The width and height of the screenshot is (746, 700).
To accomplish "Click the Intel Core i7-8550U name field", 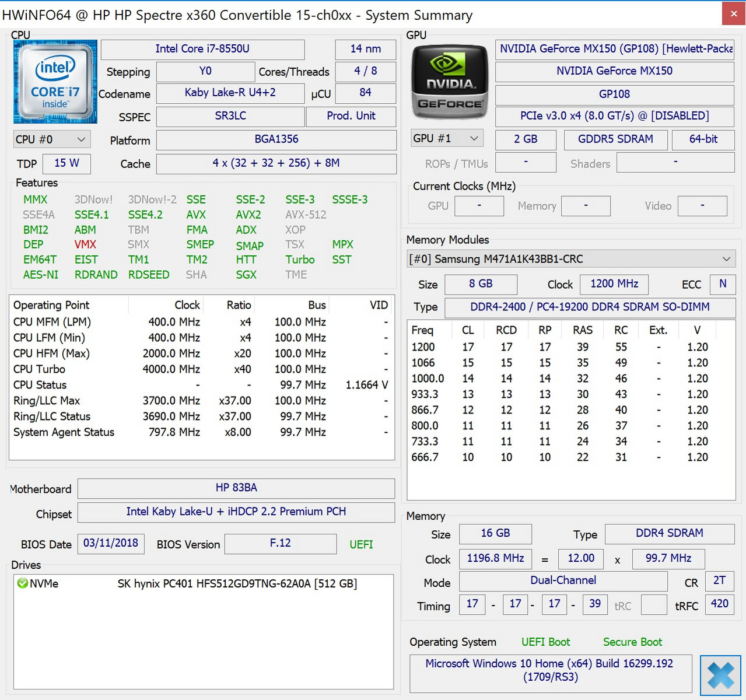I will pyautogui.click(x=202, y=49).
